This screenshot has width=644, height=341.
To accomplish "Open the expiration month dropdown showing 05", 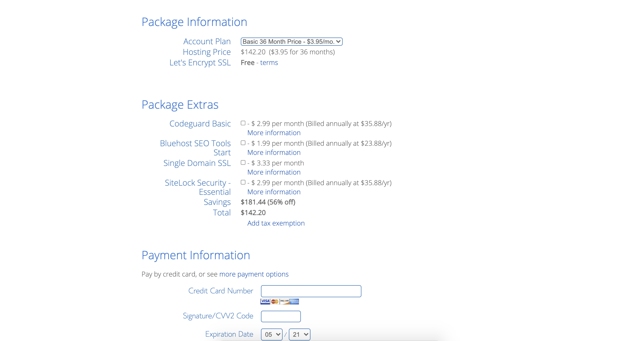I will (x=272, y=335).
